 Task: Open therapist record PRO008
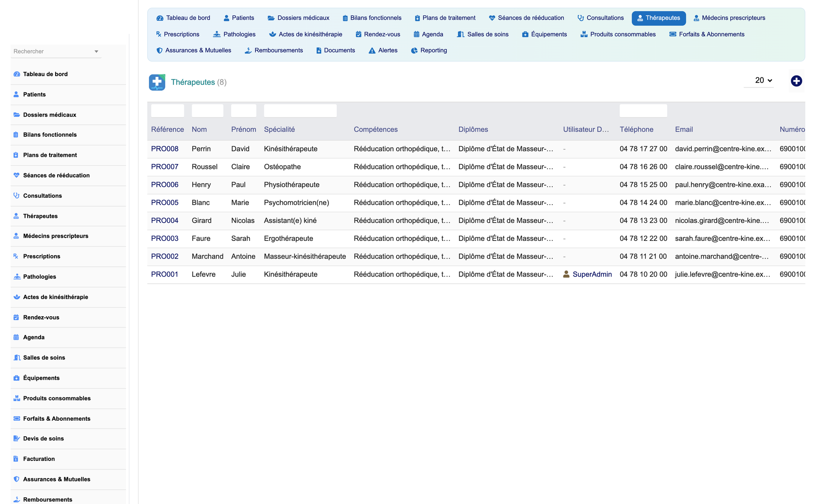165,149
